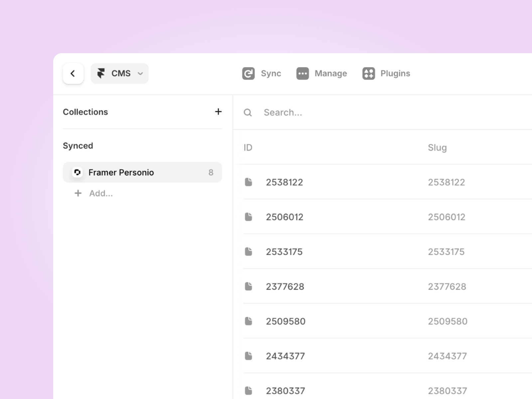Select the Framer Personio collection

121,172
